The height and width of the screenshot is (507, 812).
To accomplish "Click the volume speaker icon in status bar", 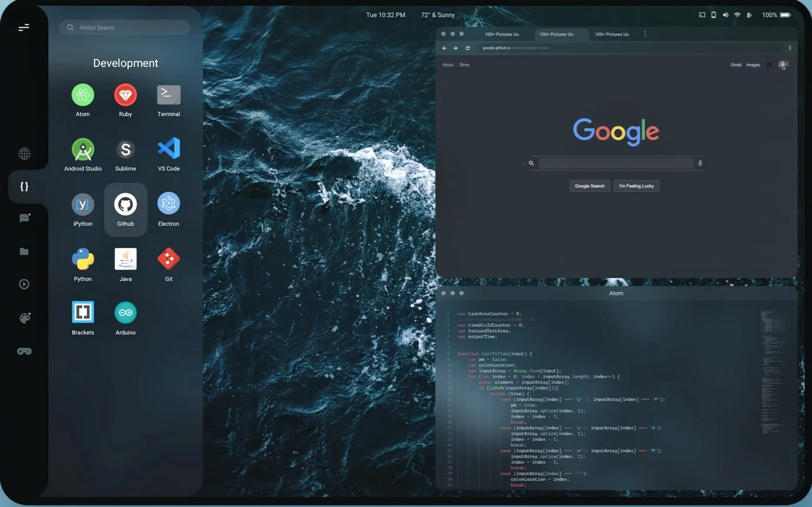I will (x=725, y=15).
